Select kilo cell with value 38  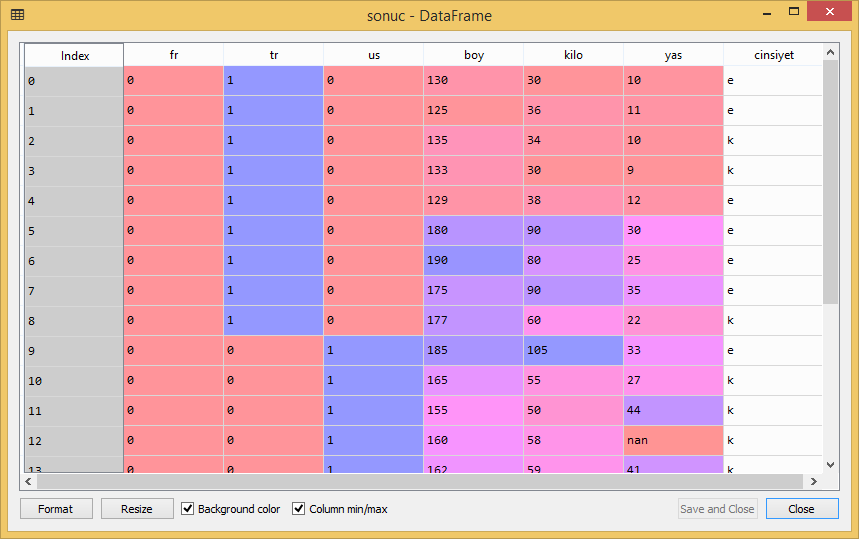(x=574, y=200)
